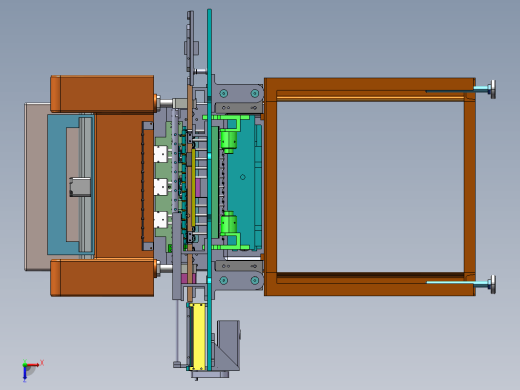Select the lower right knob bolt
This screenshot has height=390, width=520.
485,284
